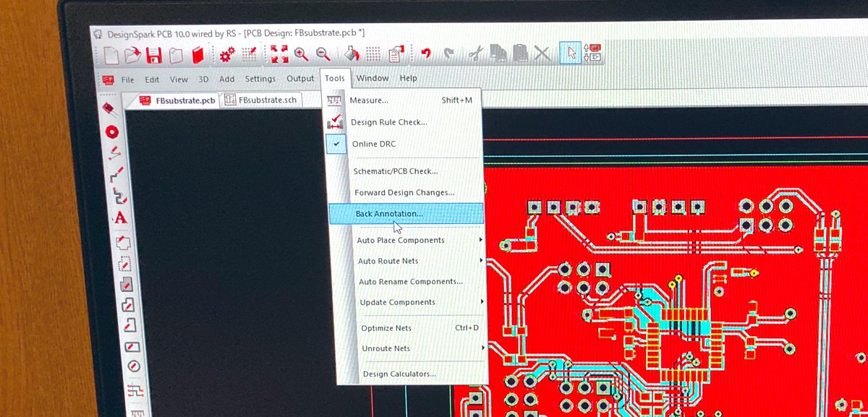This screenshot has width=868, height=417.
Task: Click the grey Redo arrow
Action: tap(448, 54)
